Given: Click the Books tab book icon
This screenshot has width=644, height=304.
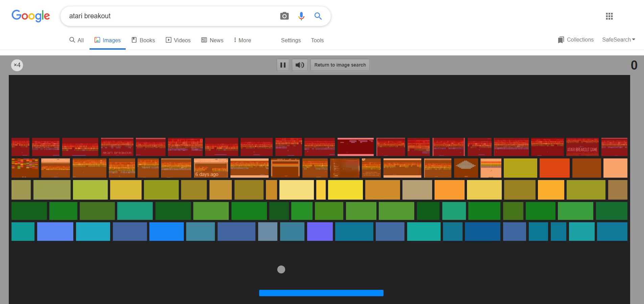Looking at the screenshot, I should click(134, 40).
